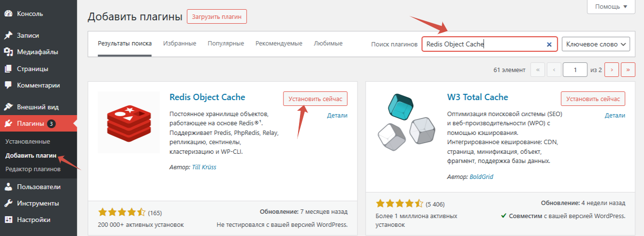Open the Медиафайлы menu item
644x236 pixels.
point(39,52)
